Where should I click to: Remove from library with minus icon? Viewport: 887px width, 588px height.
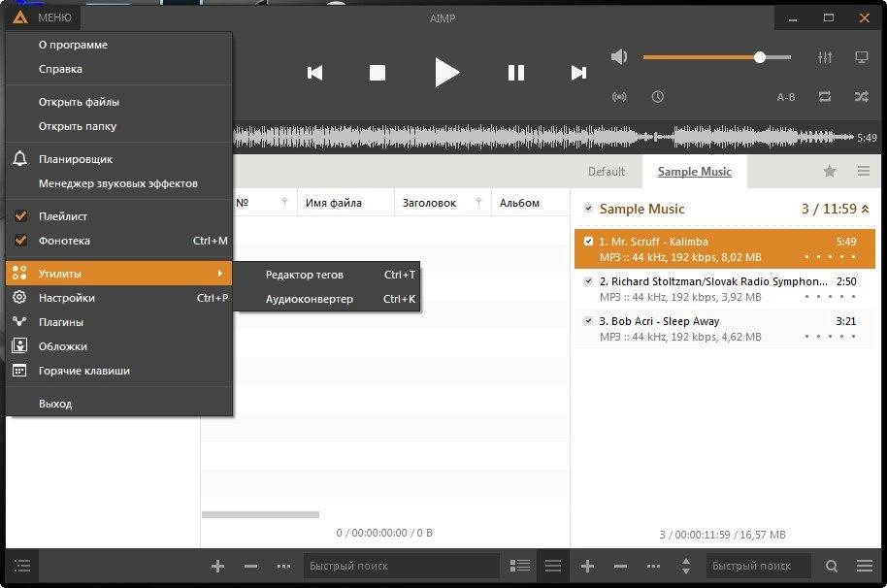coord(250,566)
